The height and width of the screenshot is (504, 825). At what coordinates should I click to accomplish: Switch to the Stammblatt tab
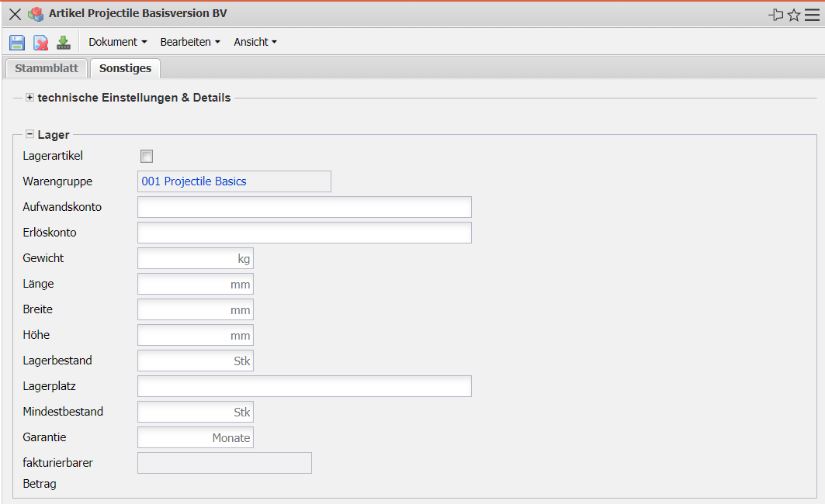tap(47, 68)
